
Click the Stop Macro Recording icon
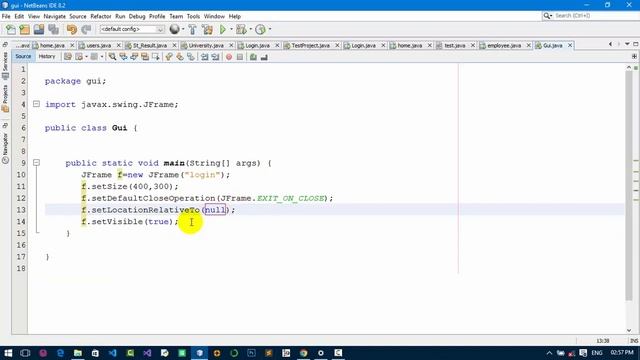[240, 57]
